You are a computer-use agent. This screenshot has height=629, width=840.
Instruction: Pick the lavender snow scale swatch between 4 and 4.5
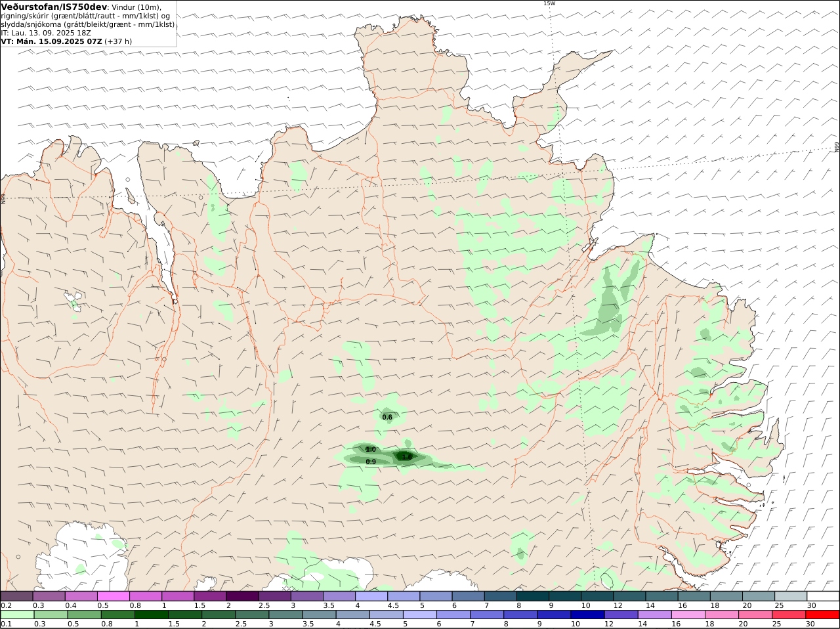371,596
